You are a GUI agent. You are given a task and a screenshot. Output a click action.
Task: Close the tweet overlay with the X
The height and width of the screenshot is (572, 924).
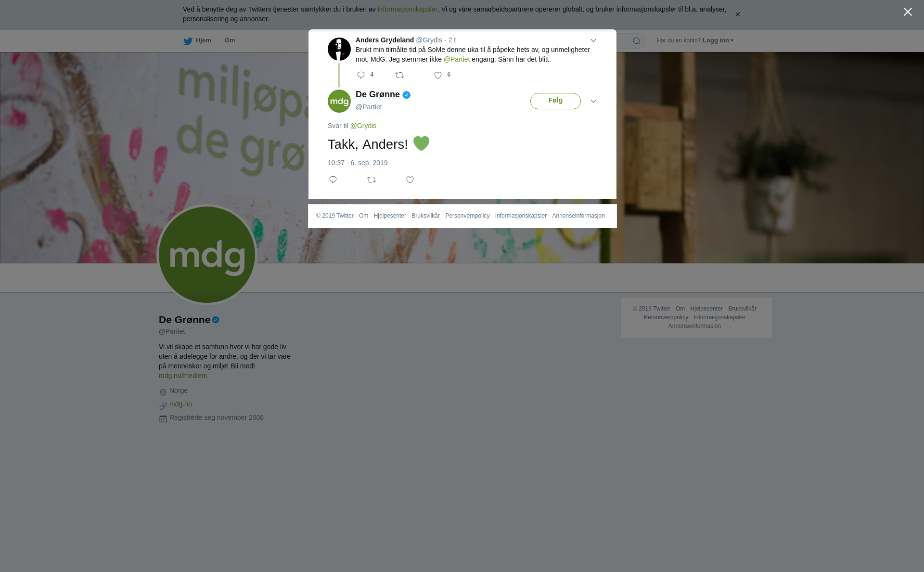coord(908,12)
